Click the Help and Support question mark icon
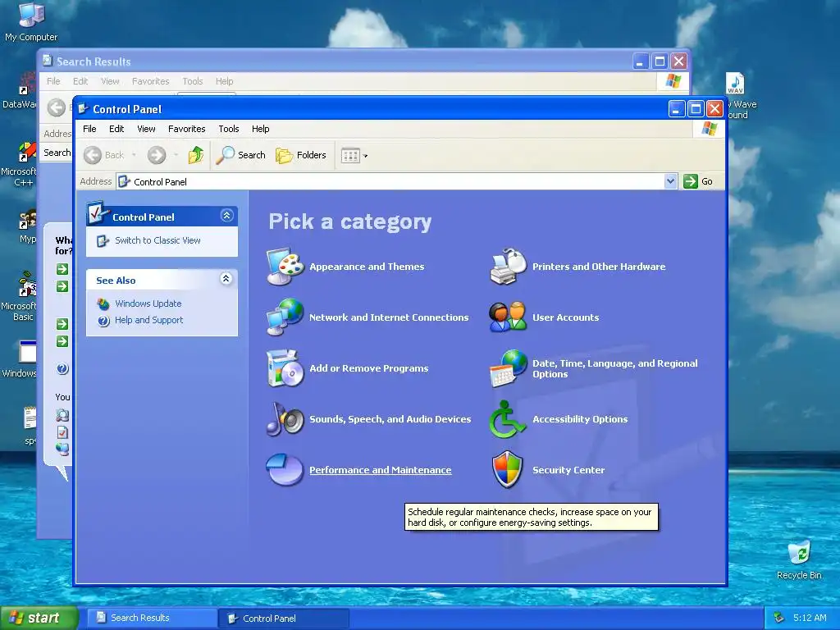840x630 pixels. point(103,321)
